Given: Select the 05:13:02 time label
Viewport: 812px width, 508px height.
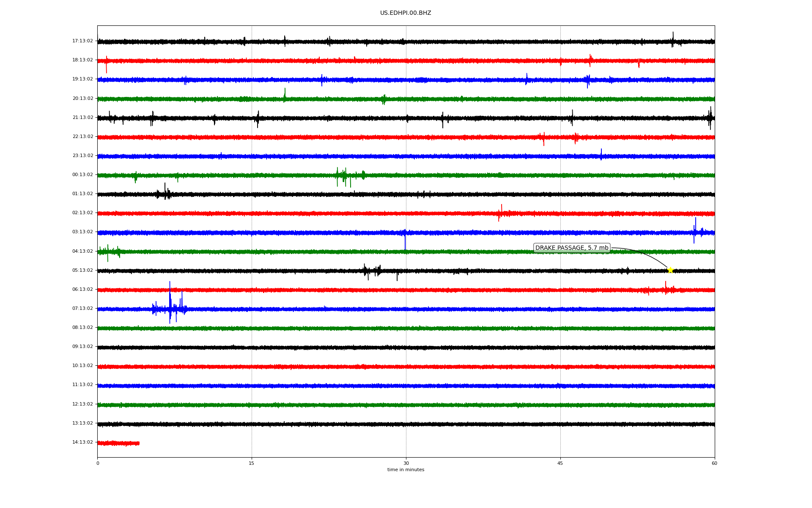Looking at the screenshot, I should [82, 271].
